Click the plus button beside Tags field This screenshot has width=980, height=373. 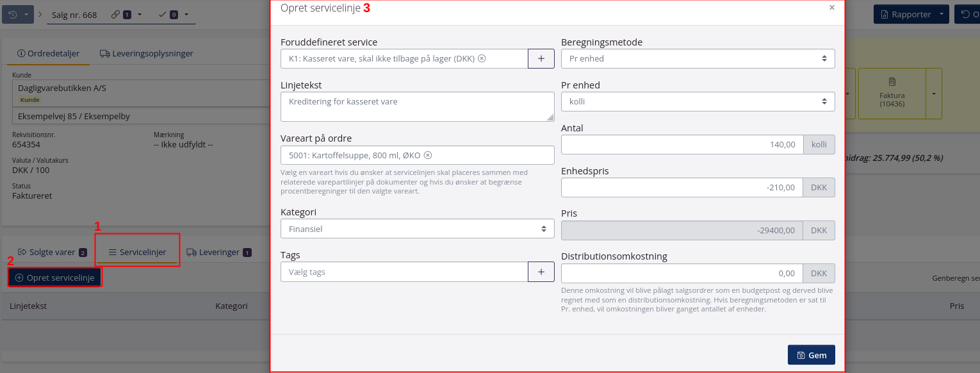[x=541, y=272]
